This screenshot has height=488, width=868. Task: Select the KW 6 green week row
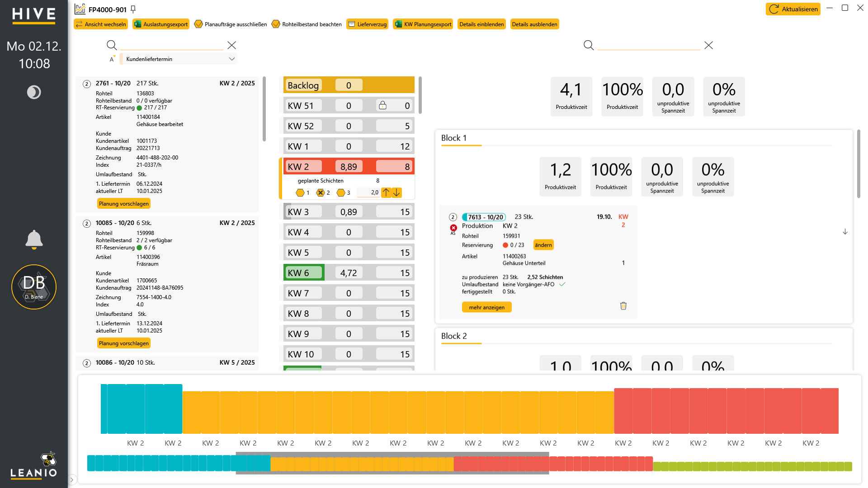tap(349, 272)
